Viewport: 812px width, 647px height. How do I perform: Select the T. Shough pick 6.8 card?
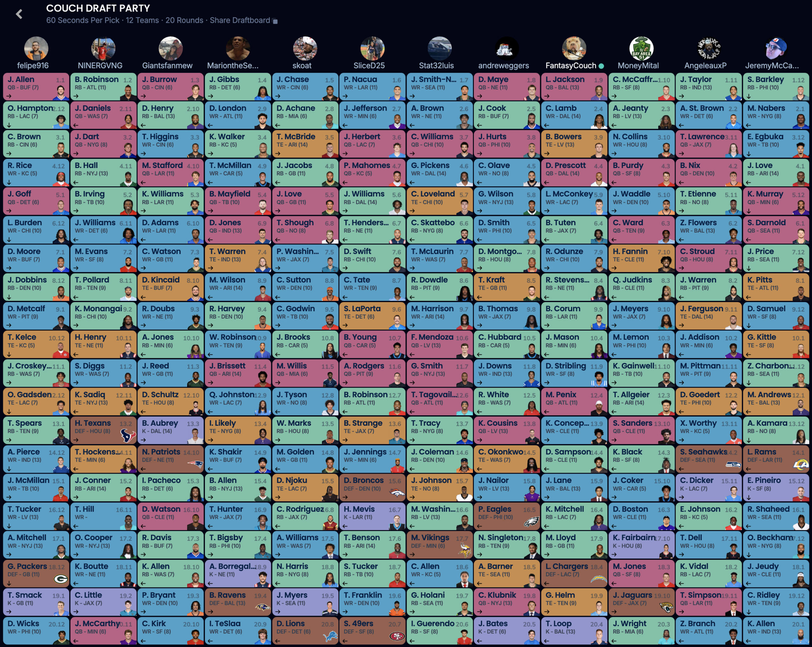[x=305, y=230]
